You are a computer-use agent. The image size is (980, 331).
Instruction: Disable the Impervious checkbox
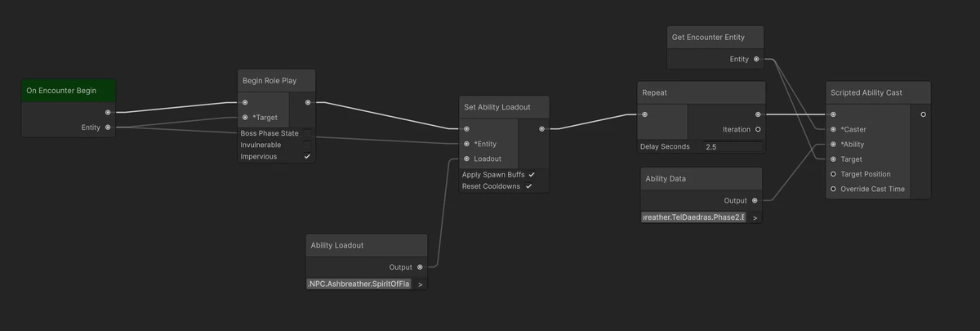pyautogui.click(x=307, y=156)
